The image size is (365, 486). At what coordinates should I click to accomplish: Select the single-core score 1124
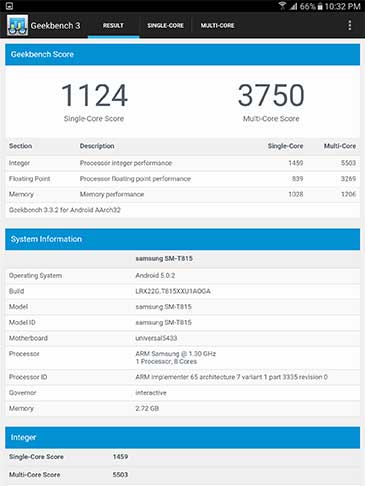[x=94, y=95]
